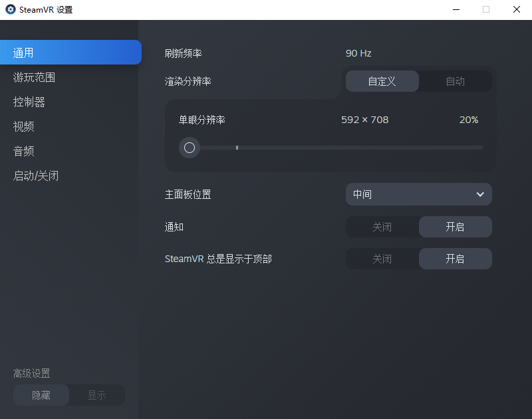Open the 主面板位置 dropdown
The image size is (532, 419).
(x=419, y=194)
